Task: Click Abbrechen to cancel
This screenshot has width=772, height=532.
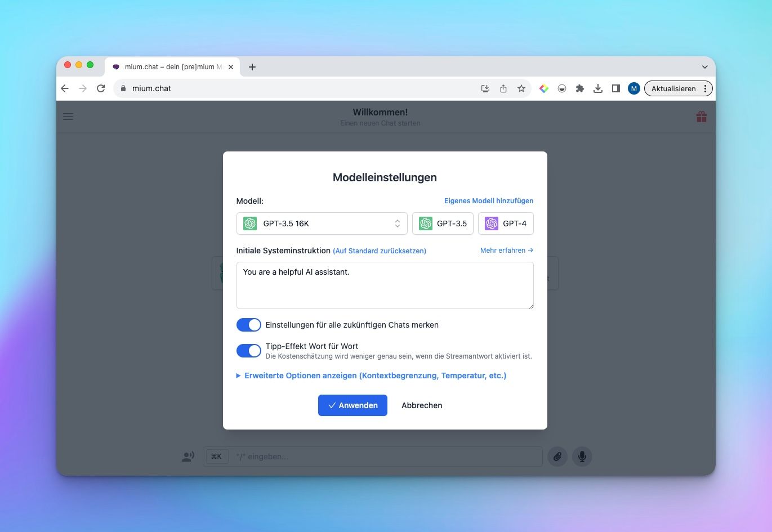Action: coord(422,405)
